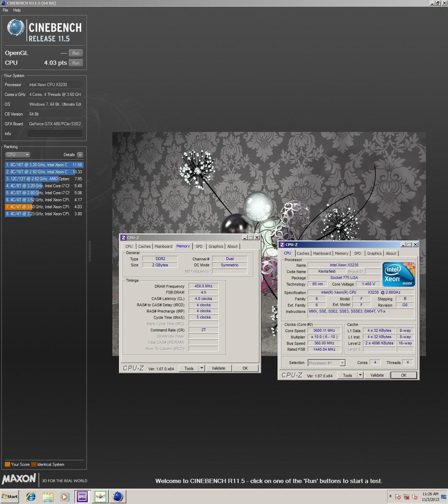The height and width of the screenshot is (504, 448).
Task: Click OK in right CPU-Z window
Action: pyautogui.click(x=404, y=375)
